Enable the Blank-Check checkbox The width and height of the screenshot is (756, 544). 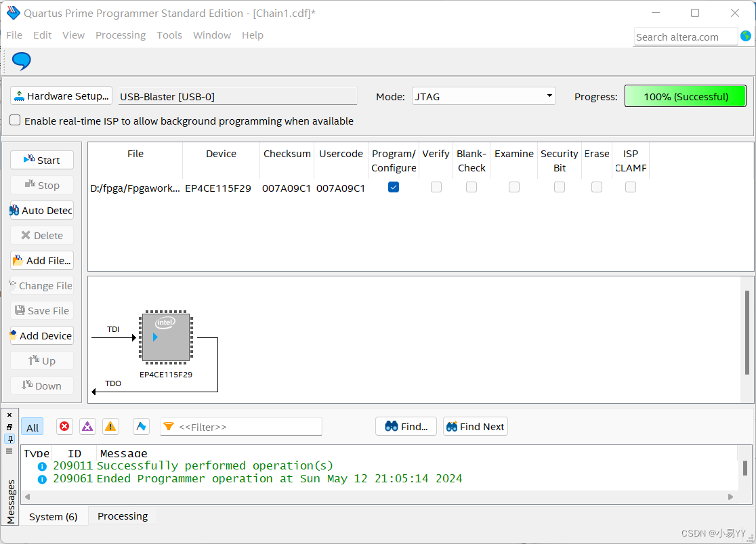(x=471, y=187)
